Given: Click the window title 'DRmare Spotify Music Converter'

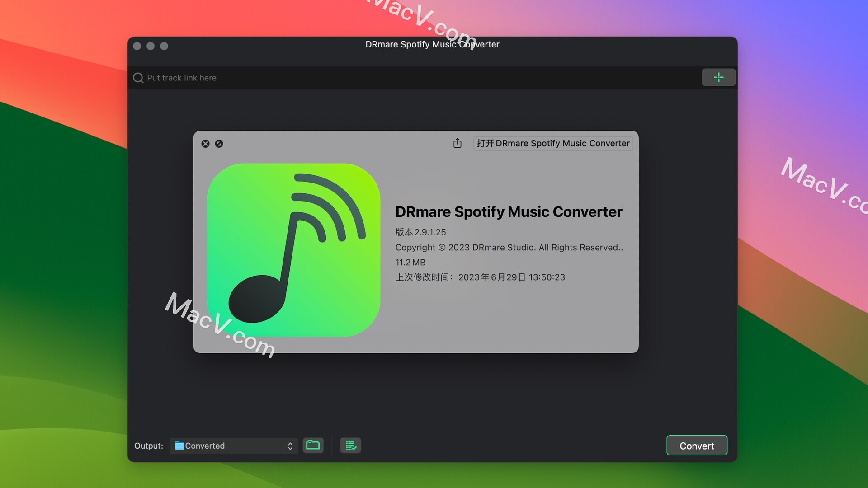Looking at the screenshot, I should pyautogui.click(x=432, y=44).
